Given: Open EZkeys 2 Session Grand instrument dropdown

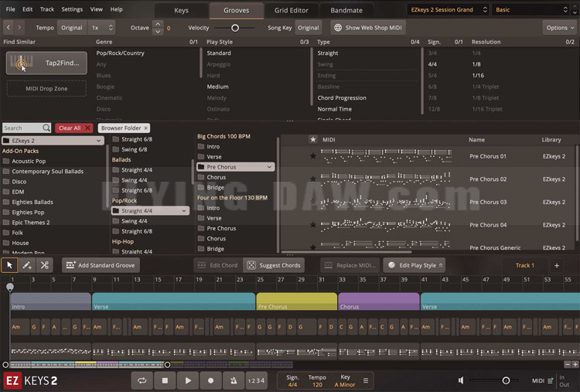Looking at the screenshot, I should (x=449, y=9).
